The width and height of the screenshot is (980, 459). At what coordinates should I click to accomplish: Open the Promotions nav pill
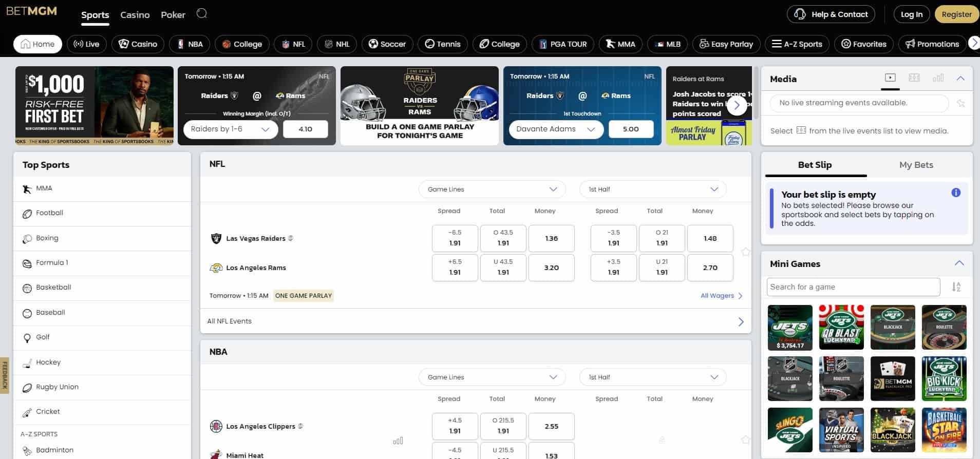coord(932,44)
